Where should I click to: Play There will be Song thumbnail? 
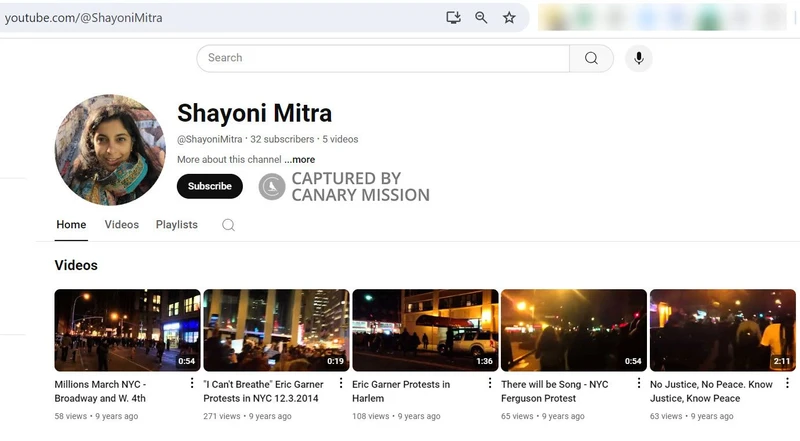pyautogui.click(x=574, y=330)
